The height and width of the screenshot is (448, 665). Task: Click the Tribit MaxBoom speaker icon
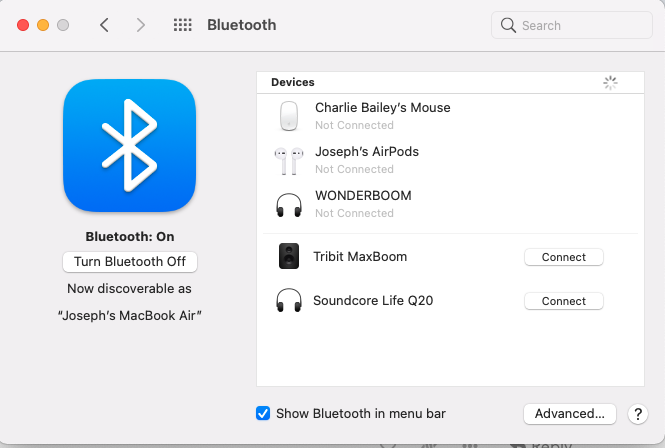pos(289,256)
